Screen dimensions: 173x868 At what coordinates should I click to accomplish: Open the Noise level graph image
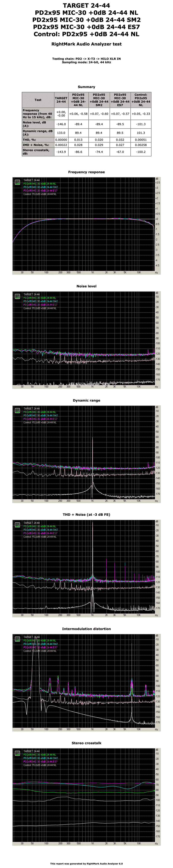pos(86,340)
